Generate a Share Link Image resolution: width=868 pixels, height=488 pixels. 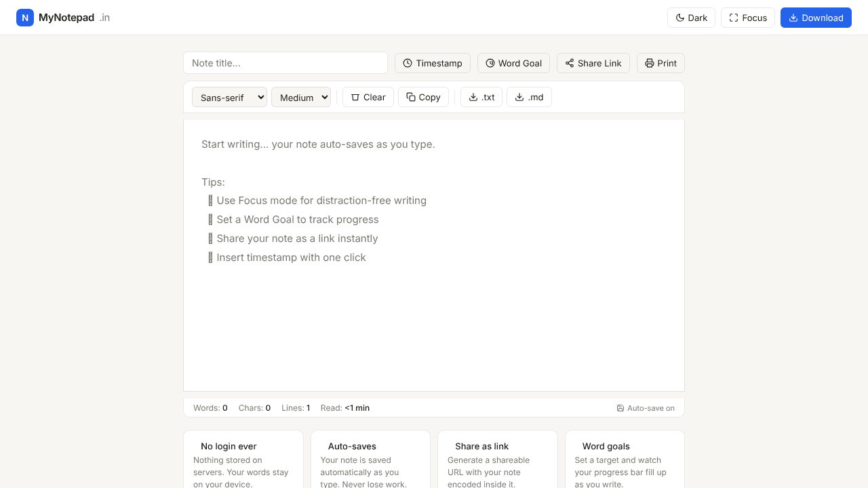(x=593, y=63)
